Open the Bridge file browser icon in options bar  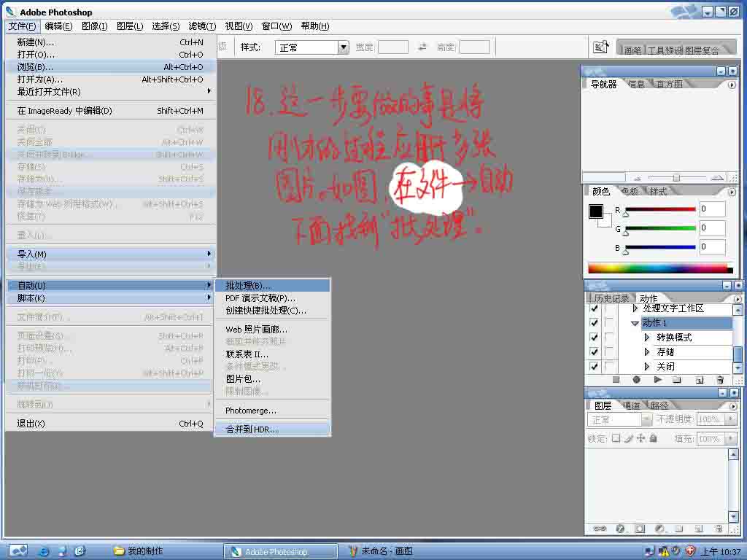coord(600,47)
